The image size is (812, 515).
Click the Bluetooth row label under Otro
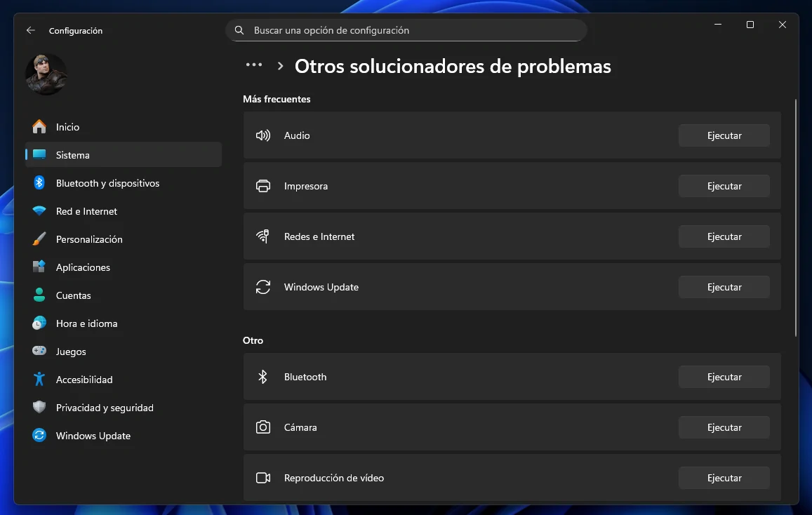(x=305, y=377)
